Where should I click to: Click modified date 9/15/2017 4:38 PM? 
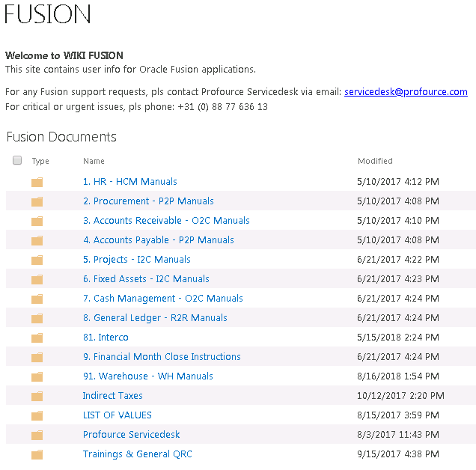(x=398, y=454)
